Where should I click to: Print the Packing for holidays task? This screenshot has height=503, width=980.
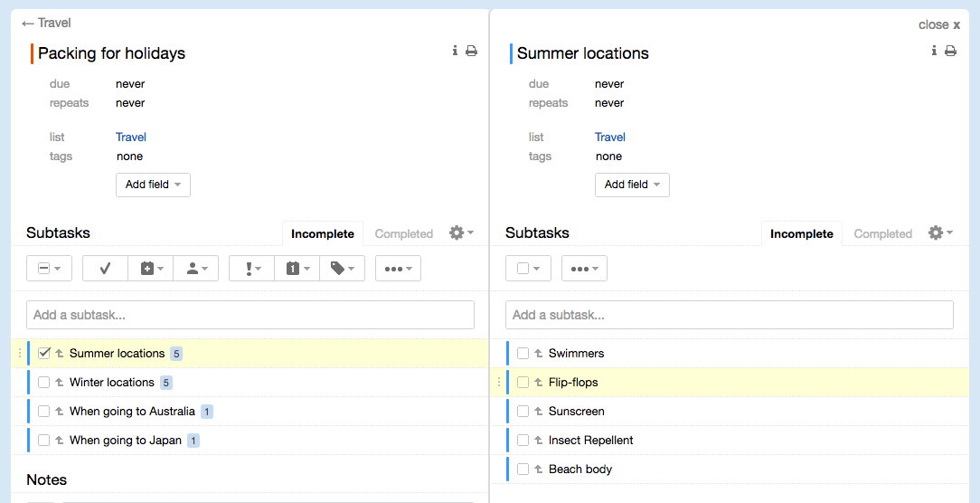(472, 51)
